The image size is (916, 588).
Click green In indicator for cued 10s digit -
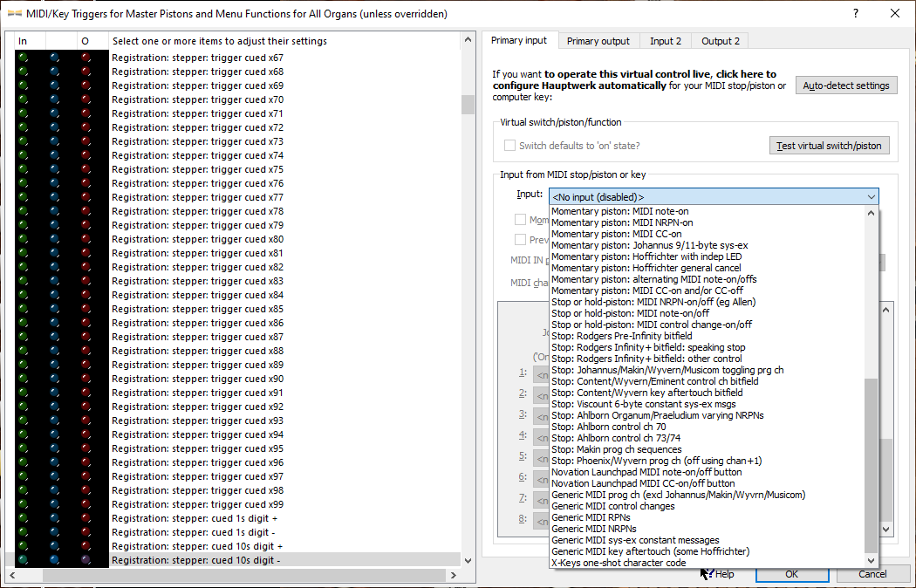(23, 560)
